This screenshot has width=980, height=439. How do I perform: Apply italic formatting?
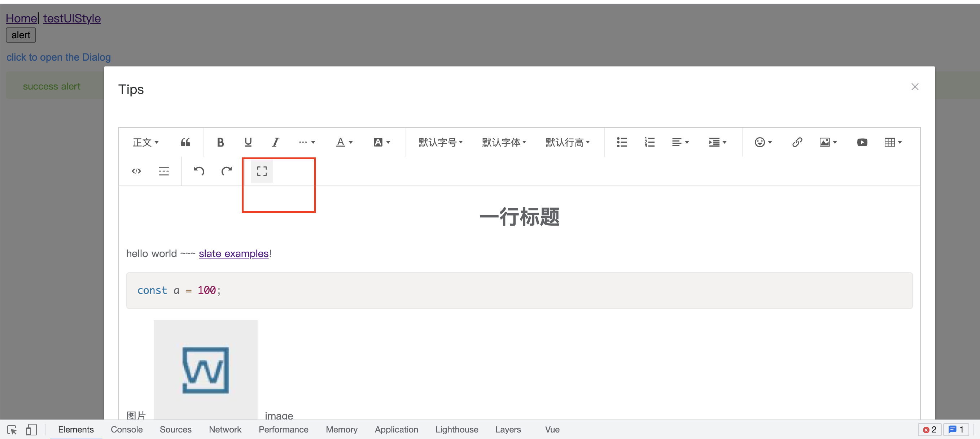[x=275, y=142]
